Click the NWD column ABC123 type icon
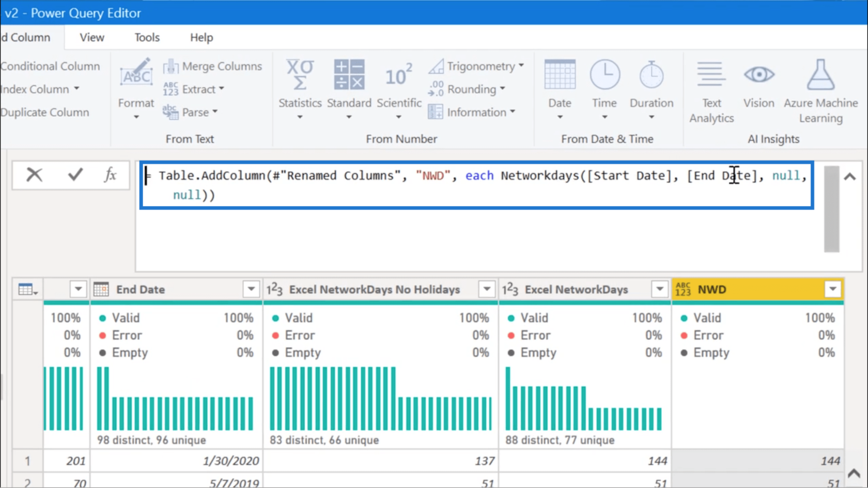868x488 pixels. point(683,289)
